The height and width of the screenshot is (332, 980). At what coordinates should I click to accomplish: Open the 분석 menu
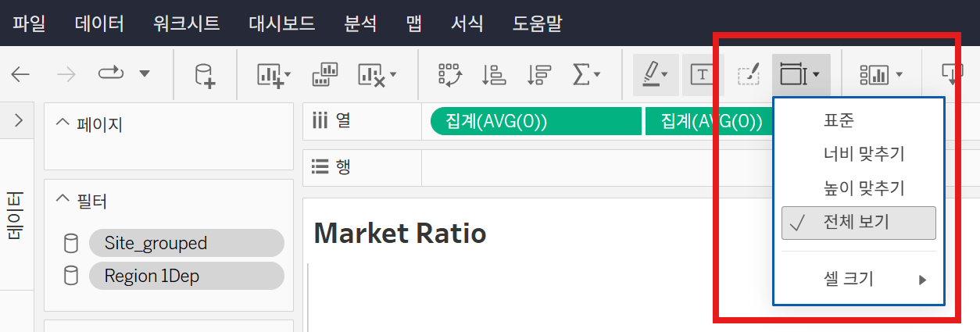click(360, 23)
